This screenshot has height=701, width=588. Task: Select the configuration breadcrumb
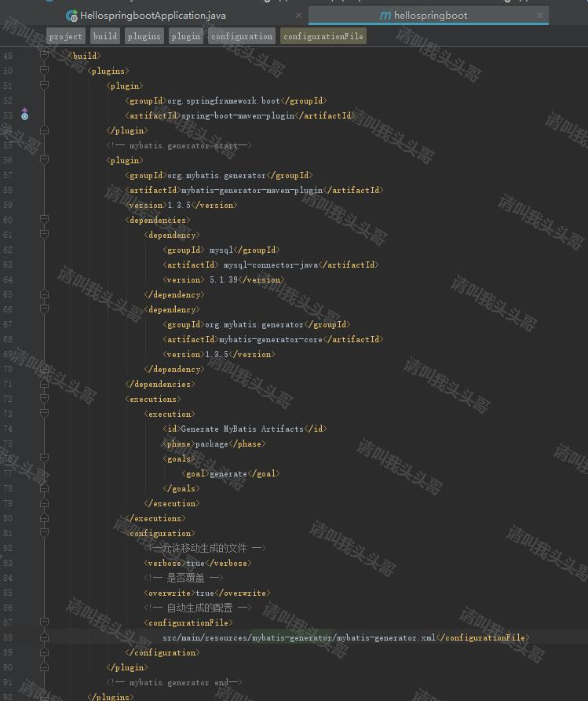click(242, 36)
